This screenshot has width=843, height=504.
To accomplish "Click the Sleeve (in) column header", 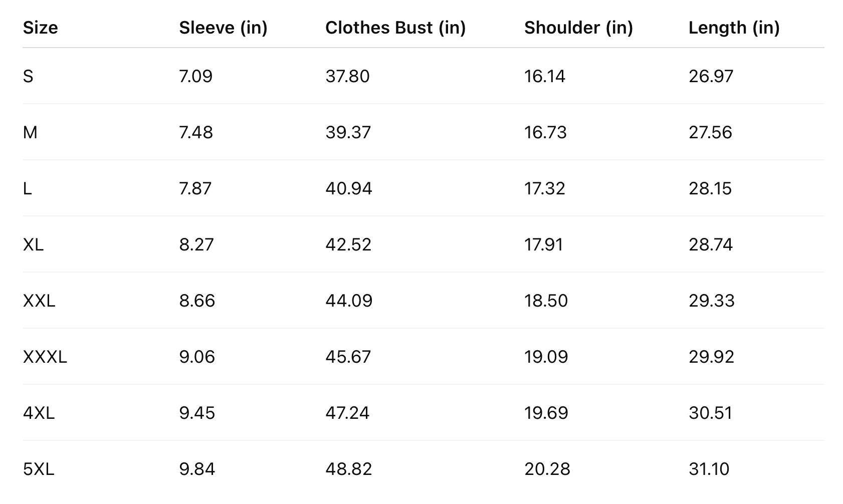I will pyautogui.click(x=223, y=28).
